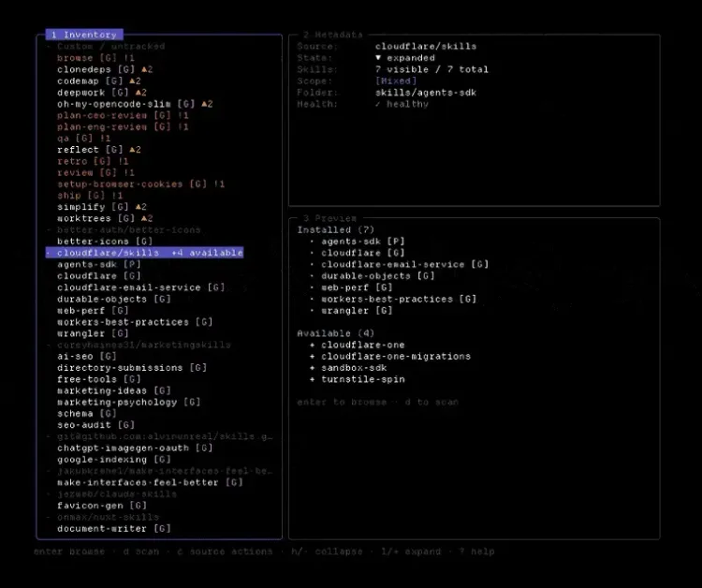Switch to the 1 Inventory panel tab
Viewport: 702px width, 588px height.
point(84,35)
